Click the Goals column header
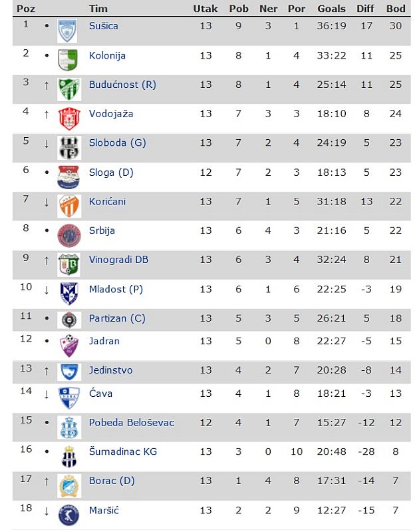 click(x=331, y=9)
